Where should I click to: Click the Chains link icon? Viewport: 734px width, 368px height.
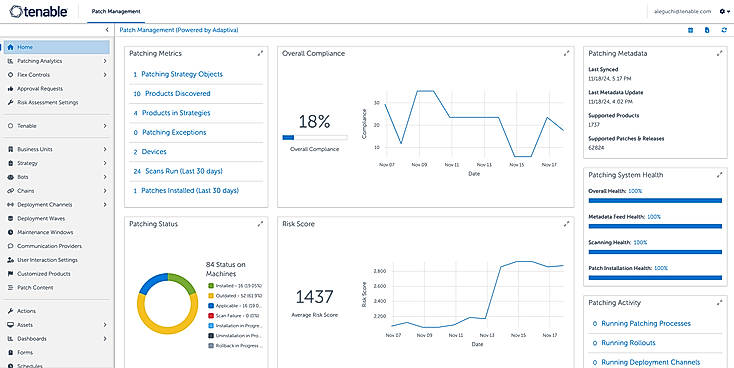coord(10,191)
